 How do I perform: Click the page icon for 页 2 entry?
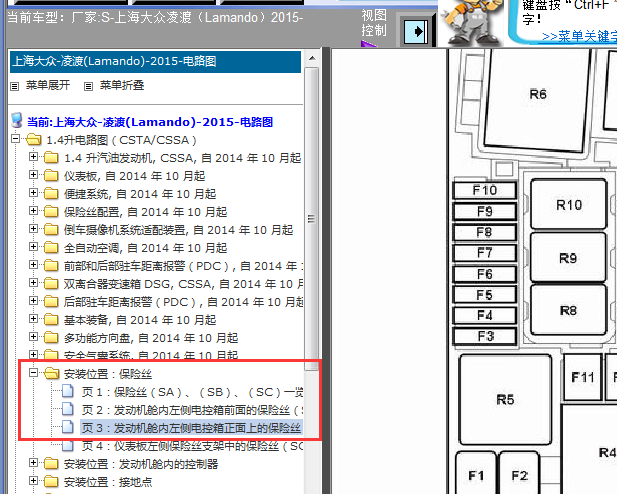click(68, 409)
